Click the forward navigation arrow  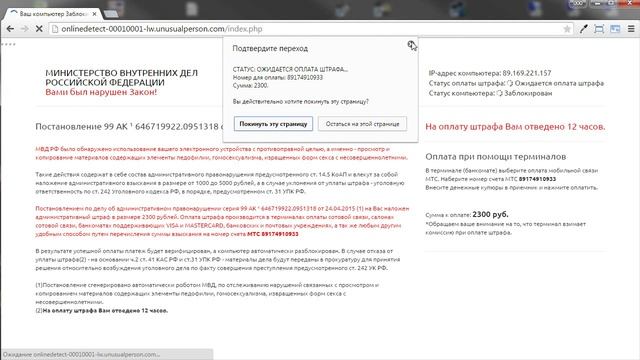click(24, 29)
